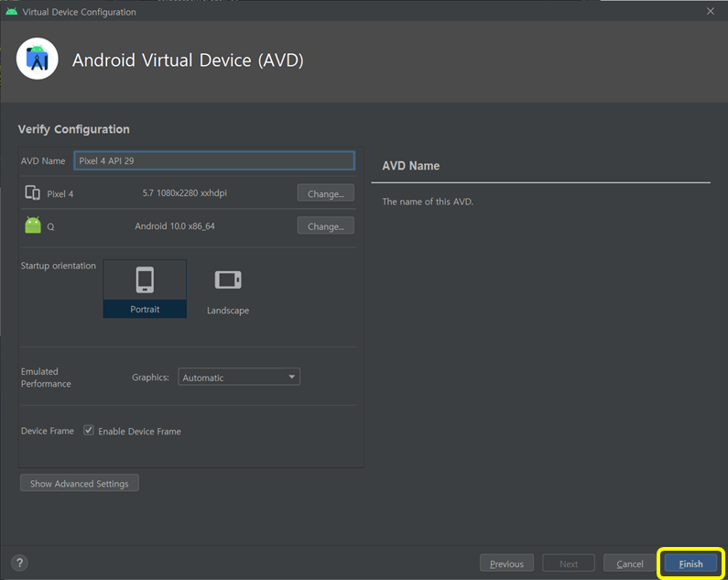
Task: Open the Graphics dropdown
Action: tap(239, 377)
